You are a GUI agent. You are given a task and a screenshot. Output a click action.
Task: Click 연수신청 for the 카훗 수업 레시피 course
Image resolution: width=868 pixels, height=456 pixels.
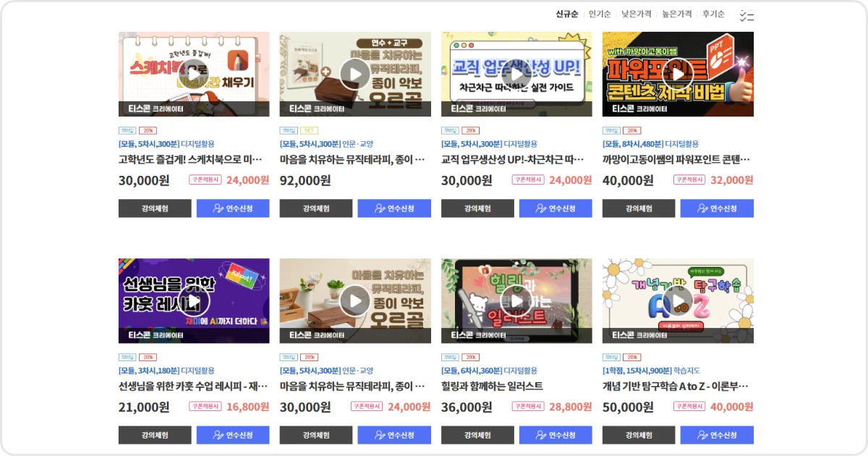click(233, 435)
